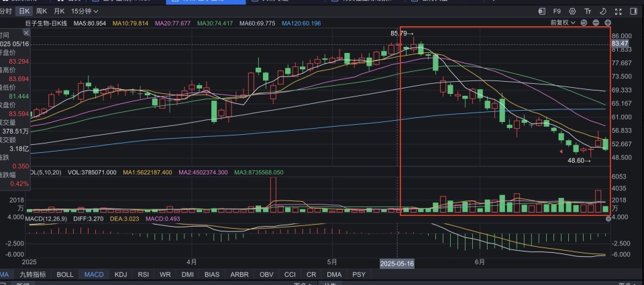Select the BOLL indicator

pos(65,274)
